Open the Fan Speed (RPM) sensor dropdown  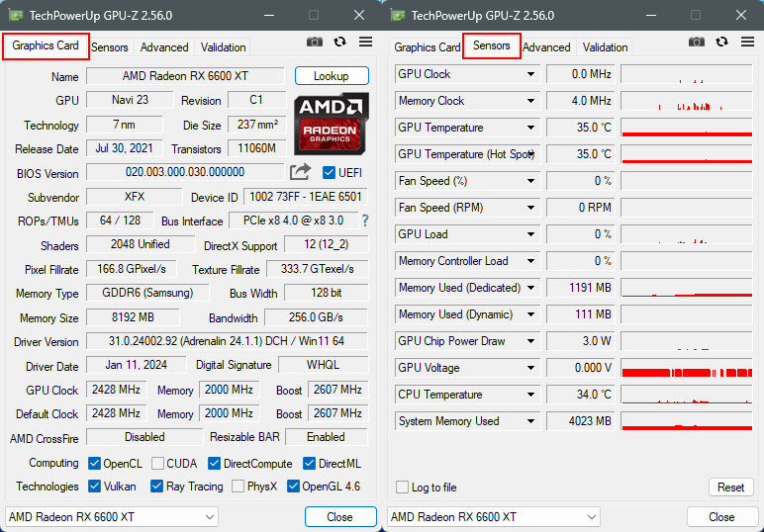click(530, 208)
